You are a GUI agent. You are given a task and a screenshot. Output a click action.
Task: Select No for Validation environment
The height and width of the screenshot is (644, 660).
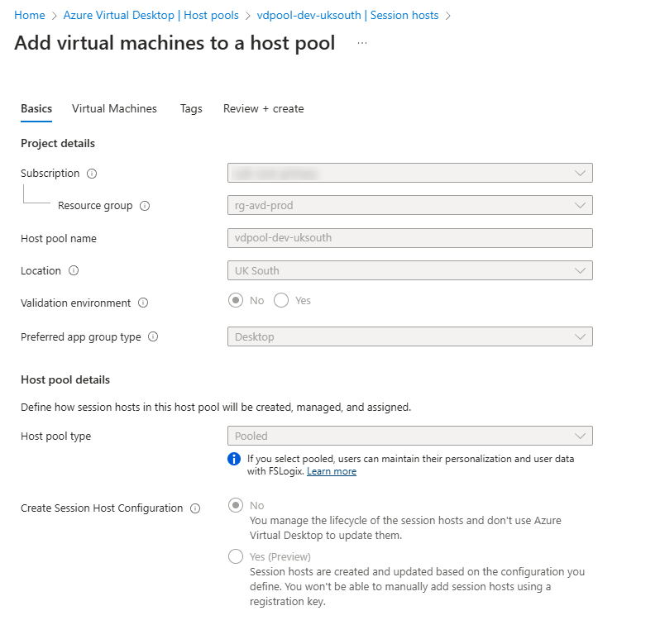click(236, 300)
